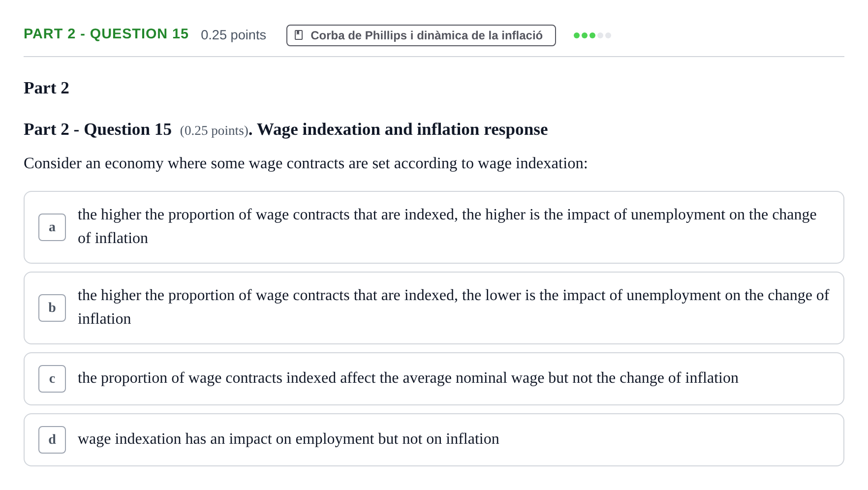Click the last grey difficulty dot
The width and height of the screenshot is (868, 490).
pyautogui.click(x=608, y=35)
